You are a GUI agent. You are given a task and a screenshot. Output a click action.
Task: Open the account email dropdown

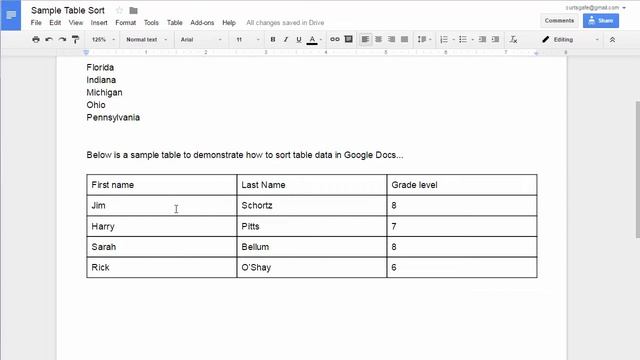(596, 7)
